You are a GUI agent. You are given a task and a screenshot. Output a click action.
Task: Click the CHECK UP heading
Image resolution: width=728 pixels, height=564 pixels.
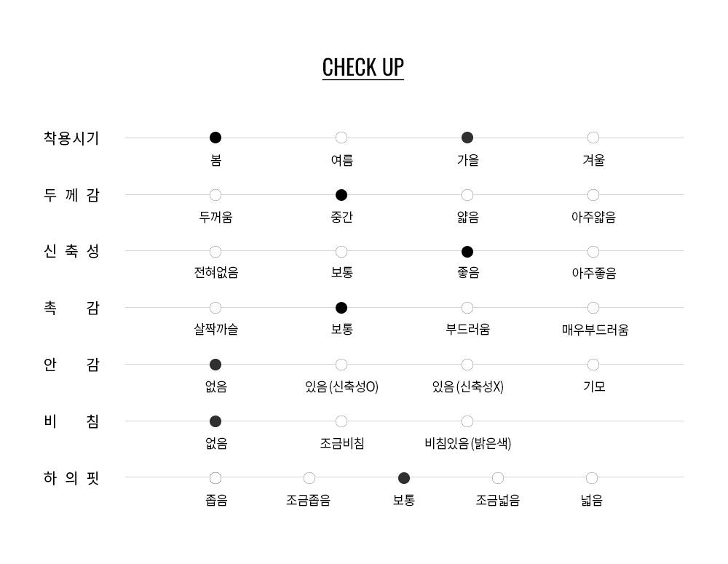coord(363,67)
